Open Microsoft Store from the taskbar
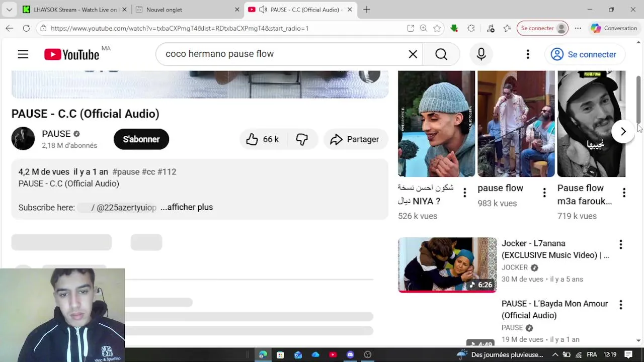Viewport: 644px width, 362px height. (x=280, y=354)
